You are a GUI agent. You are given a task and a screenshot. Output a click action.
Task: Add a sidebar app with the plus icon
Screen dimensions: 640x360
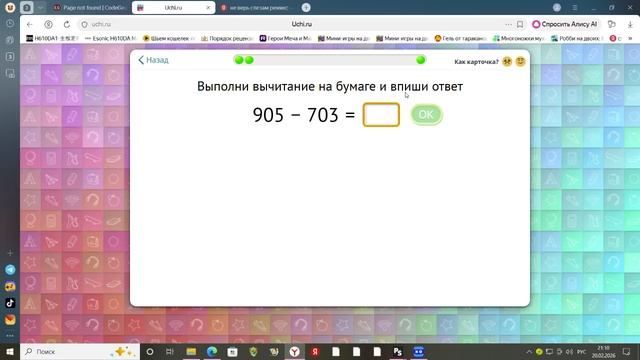(10, 253)
